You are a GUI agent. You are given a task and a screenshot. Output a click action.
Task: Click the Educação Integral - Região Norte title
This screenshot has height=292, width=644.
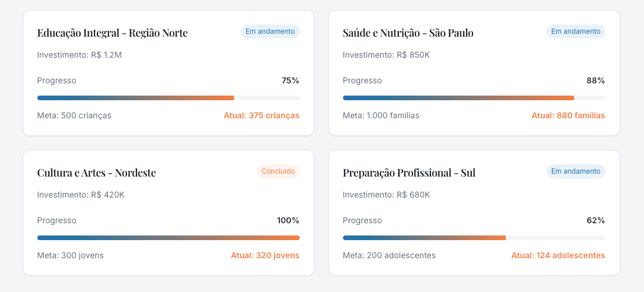(113, 33)
